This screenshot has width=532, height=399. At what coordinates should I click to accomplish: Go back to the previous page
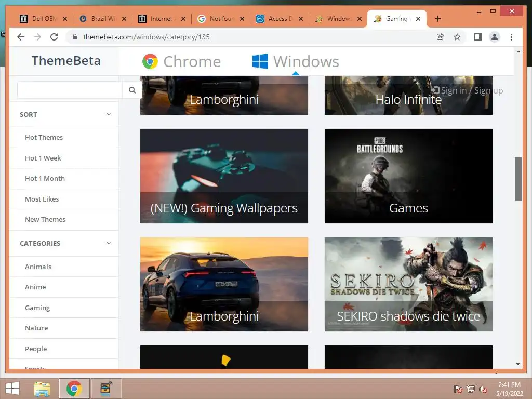click(21, 37)
